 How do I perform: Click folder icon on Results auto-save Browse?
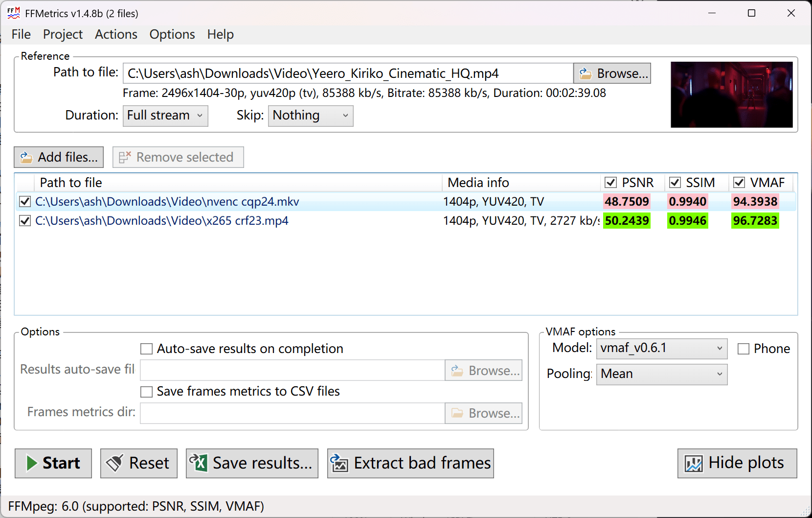[x=457, y=371]
